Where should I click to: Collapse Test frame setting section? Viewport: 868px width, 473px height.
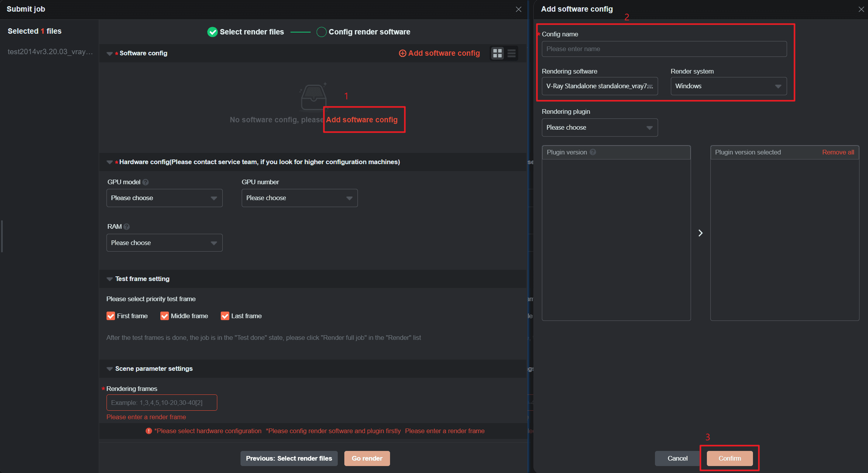click(x=110, y=279)
